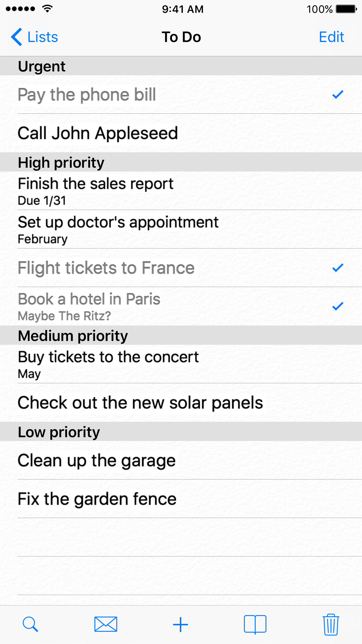The height and width of the screenshot is (644, 362).
Task: Tap the search magnifier icon
Action: pyautogui.click(x=30, y=624)
